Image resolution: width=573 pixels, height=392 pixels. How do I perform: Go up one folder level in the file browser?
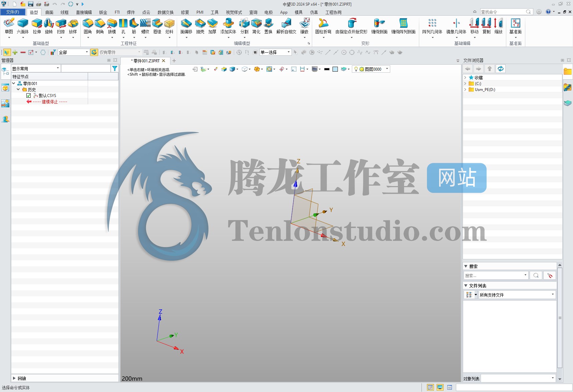490,69
